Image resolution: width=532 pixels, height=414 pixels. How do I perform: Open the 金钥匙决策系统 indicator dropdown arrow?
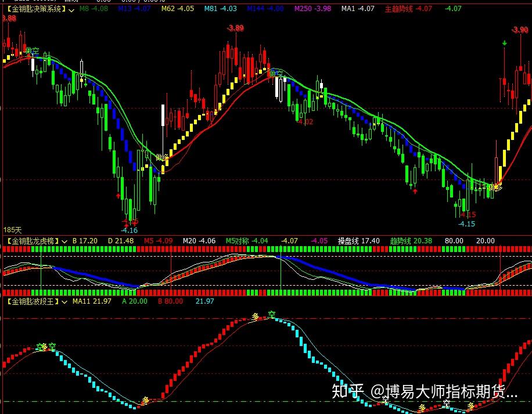pyautogui.click(x=71, y=10)
